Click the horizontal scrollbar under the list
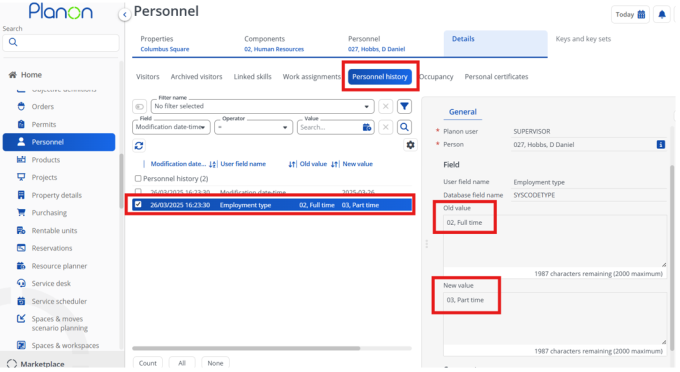The image size is (680, 372). [x=246, y=348]
